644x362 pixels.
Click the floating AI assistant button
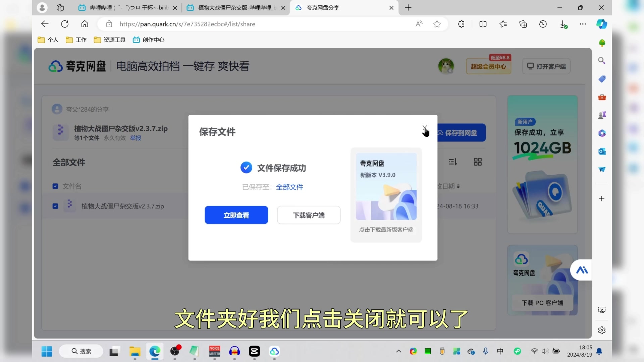(x=582, y=270)
